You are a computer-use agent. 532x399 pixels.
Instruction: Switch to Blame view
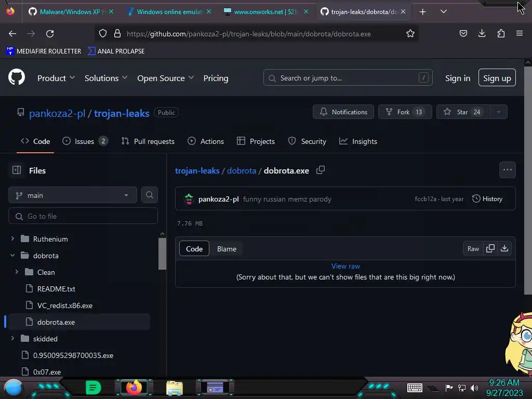tap(227, 249)
